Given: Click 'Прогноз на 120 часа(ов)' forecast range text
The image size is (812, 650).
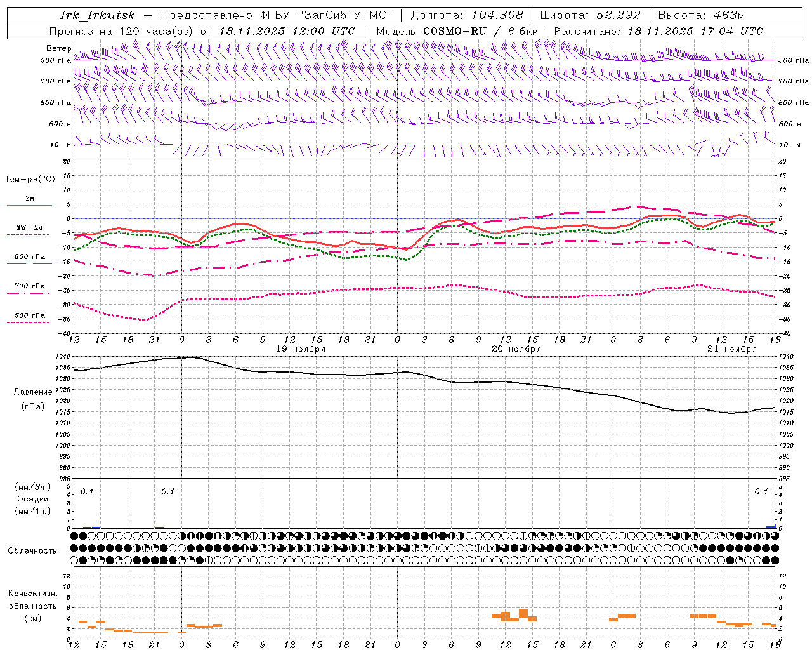Looking at the screenshot, I should pyautogui.click(x=122, y=31).
